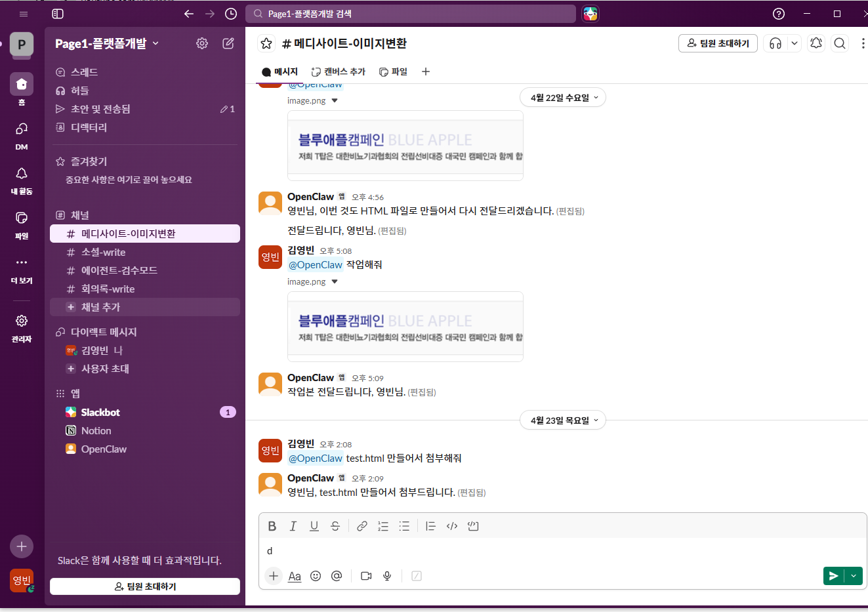
Task: Open the attach file plus icon
Action: (x=273, y=576)
